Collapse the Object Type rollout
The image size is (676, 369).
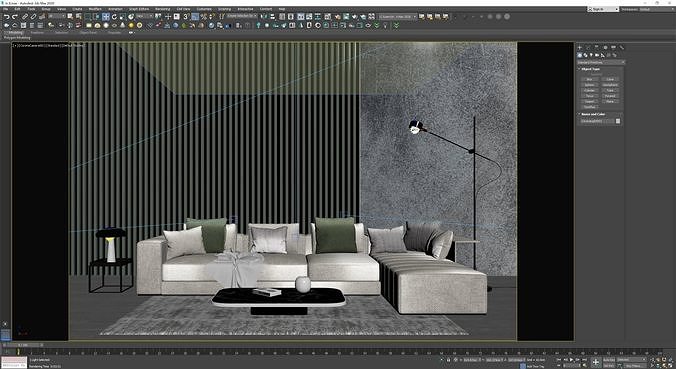[591, 69]
